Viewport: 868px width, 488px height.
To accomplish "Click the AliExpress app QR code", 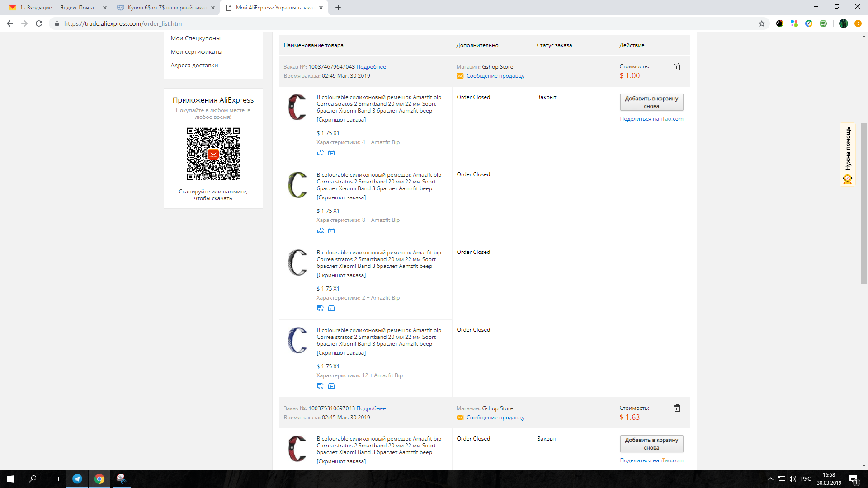I will 213,154.
